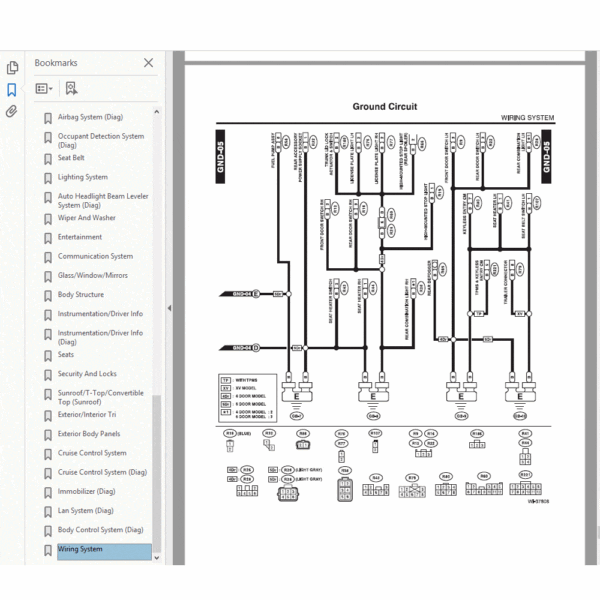Click the left GND-05 black label
600x600 pixels.
click(220, 157)
